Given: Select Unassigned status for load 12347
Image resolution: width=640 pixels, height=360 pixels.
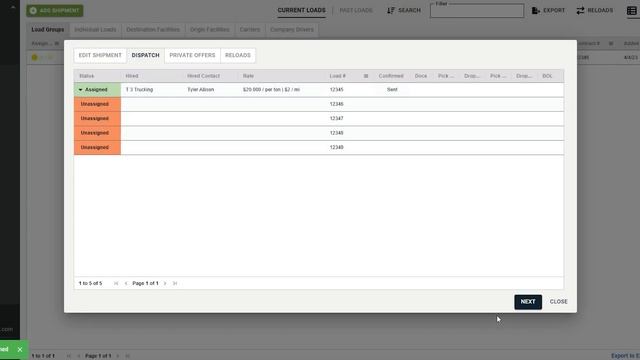Looking at the screenshot, I should point(98,118).
